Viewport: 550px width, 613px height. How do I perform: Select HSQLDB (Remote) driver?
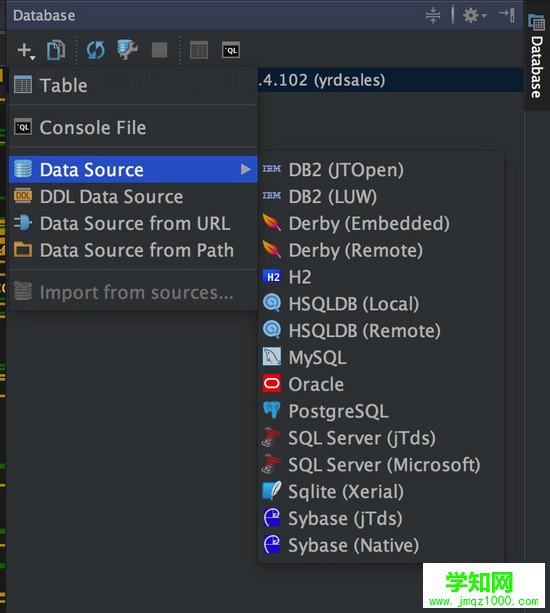(381, 331)
